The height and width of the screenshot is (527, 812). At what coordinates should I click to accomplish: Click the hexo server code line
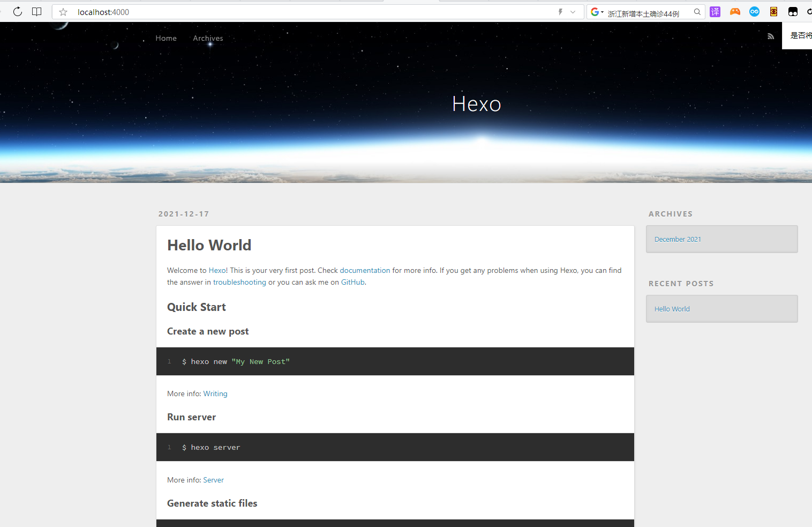click(x=211, y=448)
